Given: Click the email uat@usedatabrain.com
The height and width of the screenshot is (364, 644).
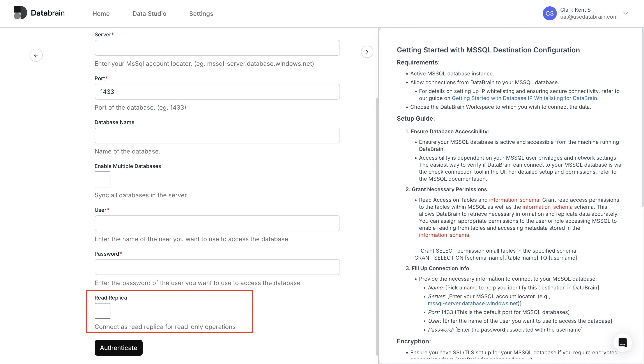Looking at the screenshot, I should tap(589, 17).
